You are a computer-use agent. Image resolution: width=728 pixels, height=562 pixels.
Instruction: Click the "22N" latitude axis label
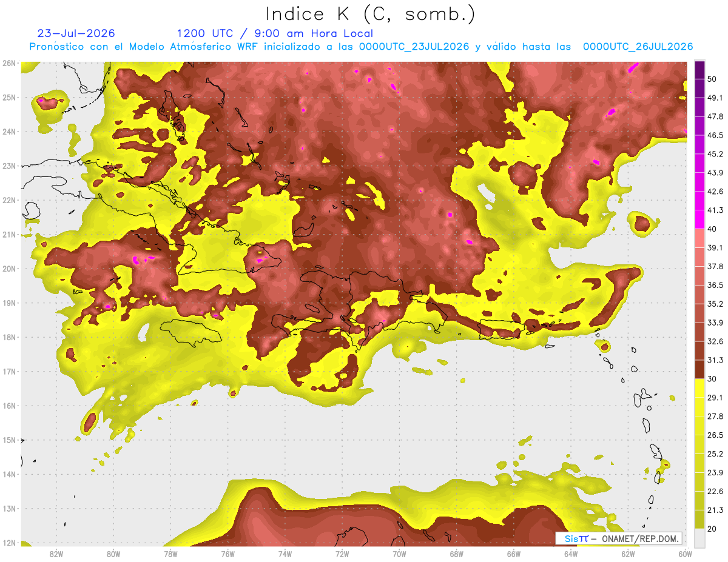9,200
